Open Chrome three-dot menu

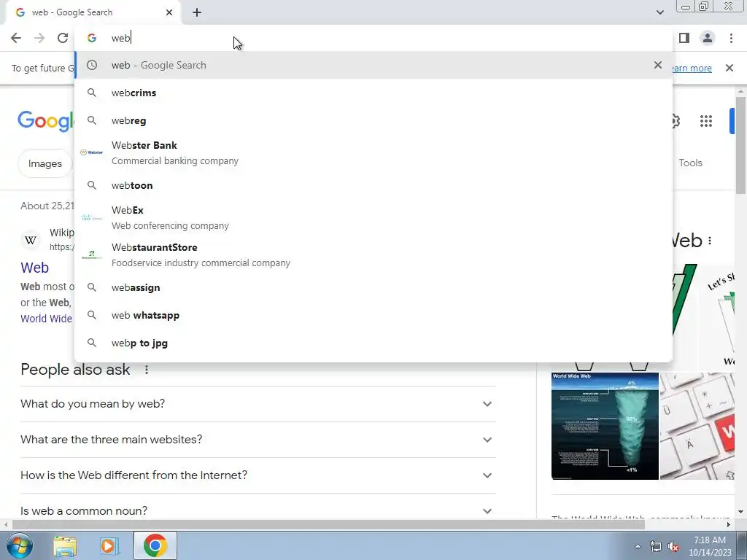[731, 38]
